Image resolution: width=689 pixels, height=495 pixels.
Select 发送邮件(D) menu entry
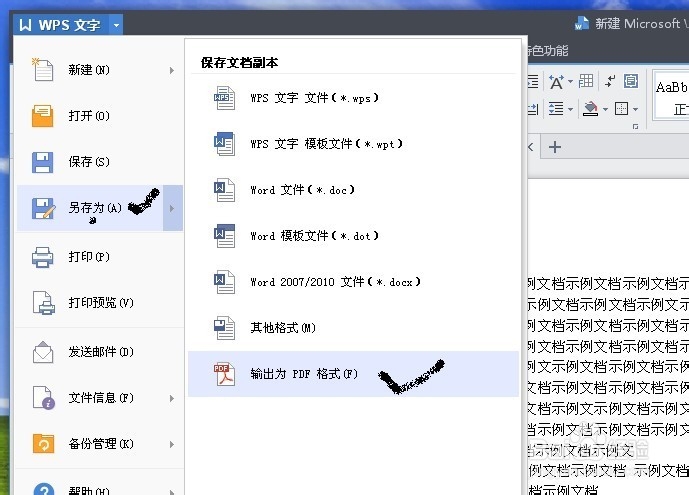click(x=101, y=352)
